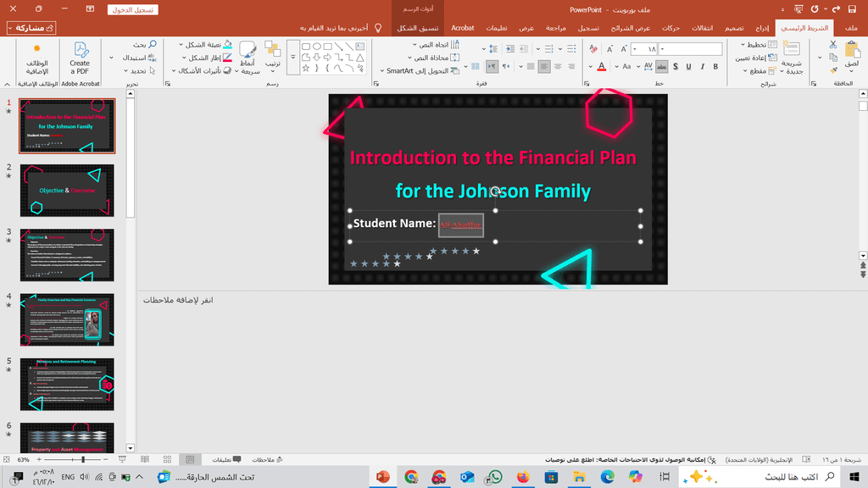Click the تعليقات Comments status bar button
This screenshot has width=868, height=488.
[226, 459]
